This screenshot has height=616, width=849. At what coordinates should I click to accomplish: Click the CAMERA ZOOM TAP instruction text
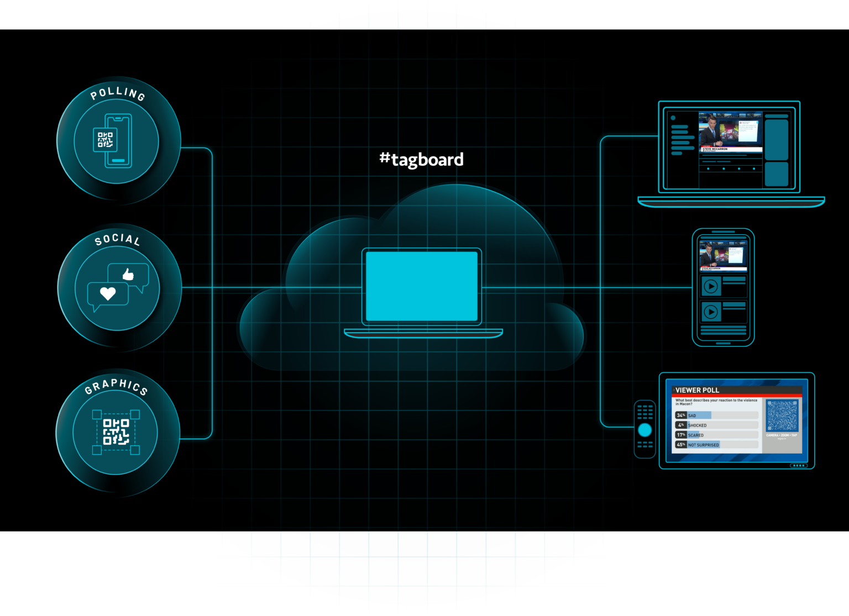(782, 435)
